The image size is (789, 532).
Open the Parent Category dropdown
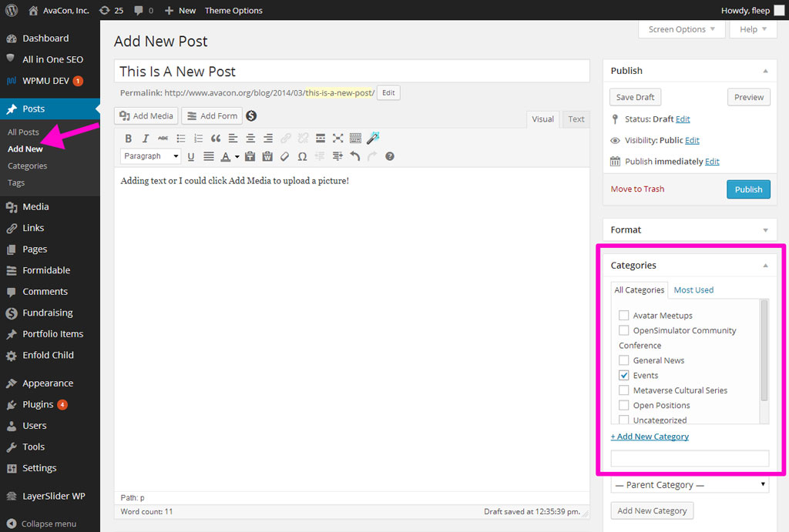click(690, 485)
